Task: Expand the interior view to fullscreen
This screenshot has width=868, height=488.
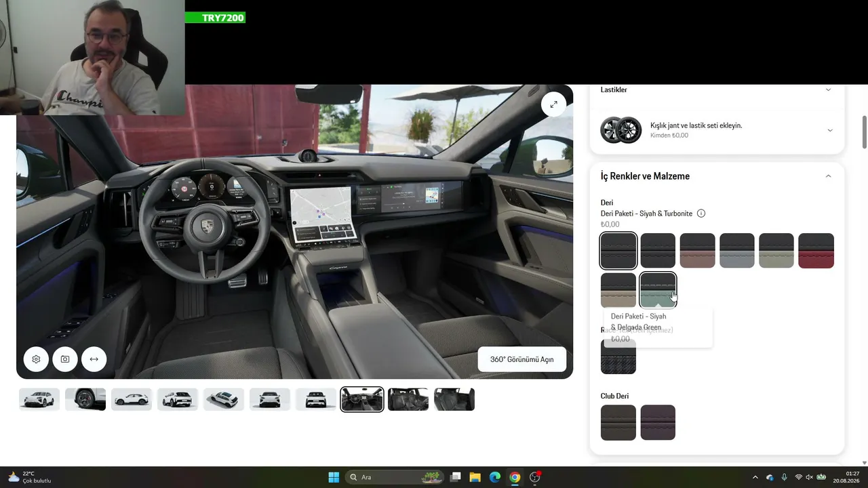Action: [x=553, y=104]
